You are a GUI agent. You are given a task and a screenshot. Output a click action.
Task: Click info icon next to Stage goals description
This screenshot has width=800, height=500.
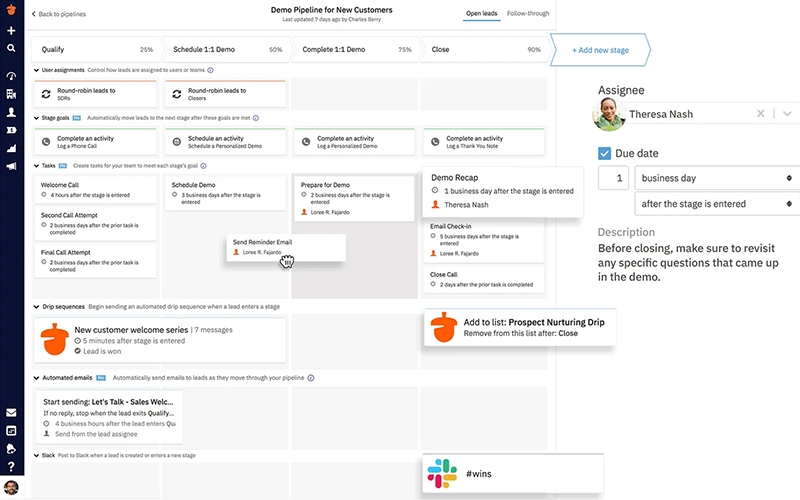pyautogui.click(x=256, y=118)
